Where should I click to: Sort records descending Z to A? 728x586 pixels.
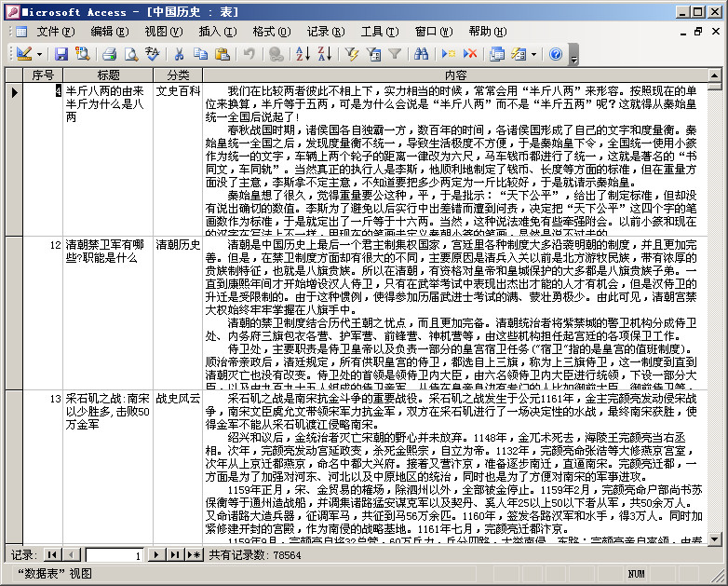coord(325,54)
